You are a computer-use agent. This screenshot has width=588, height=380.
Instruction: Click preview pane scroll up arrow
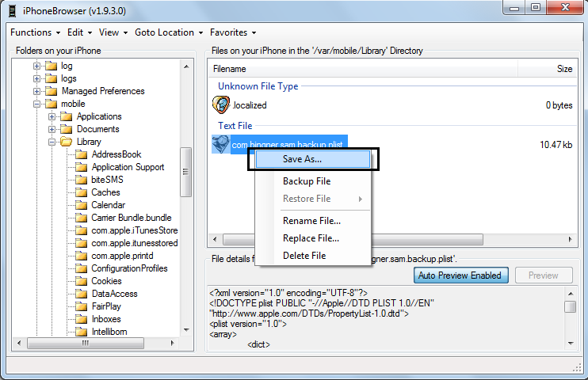571,294
